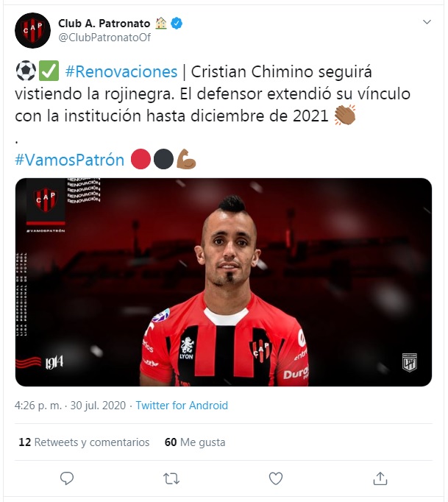The height and width of the screenshot is (502, 448).
Task: View the 60 Me gusta list
Action: point(195,442)
